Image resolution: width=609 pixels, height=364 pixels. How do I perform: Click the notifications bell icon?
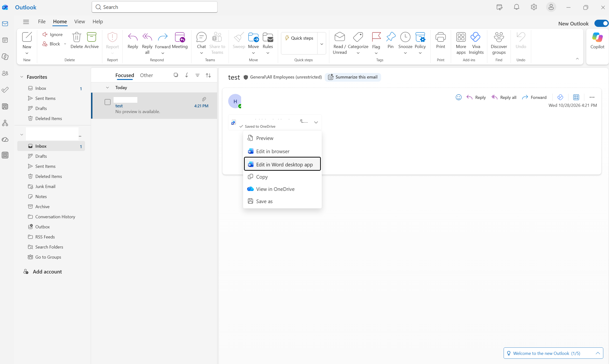pos(517,7)
